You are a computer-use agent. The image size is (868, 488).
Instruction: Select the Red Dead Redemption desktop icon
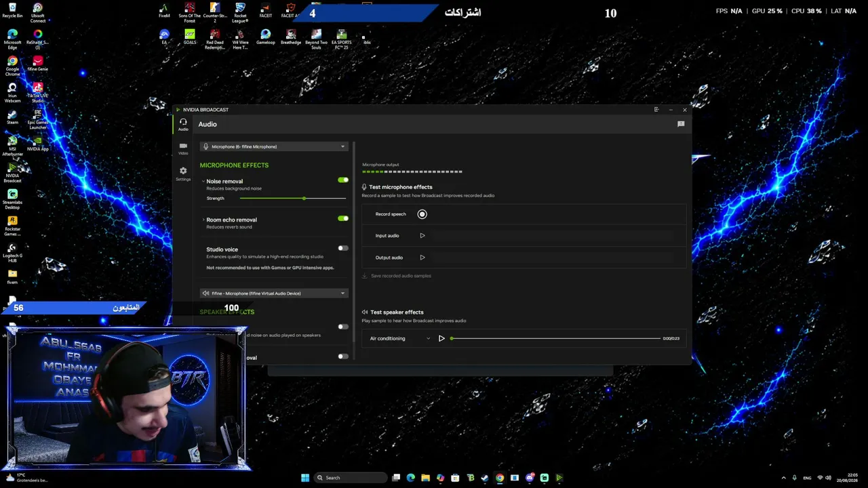click(x=215, y=39)
